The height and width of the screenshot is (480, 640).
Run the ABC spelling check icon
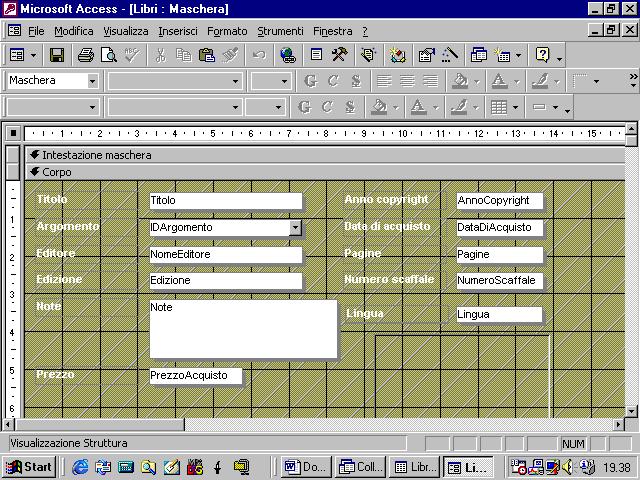click(132, 55)
